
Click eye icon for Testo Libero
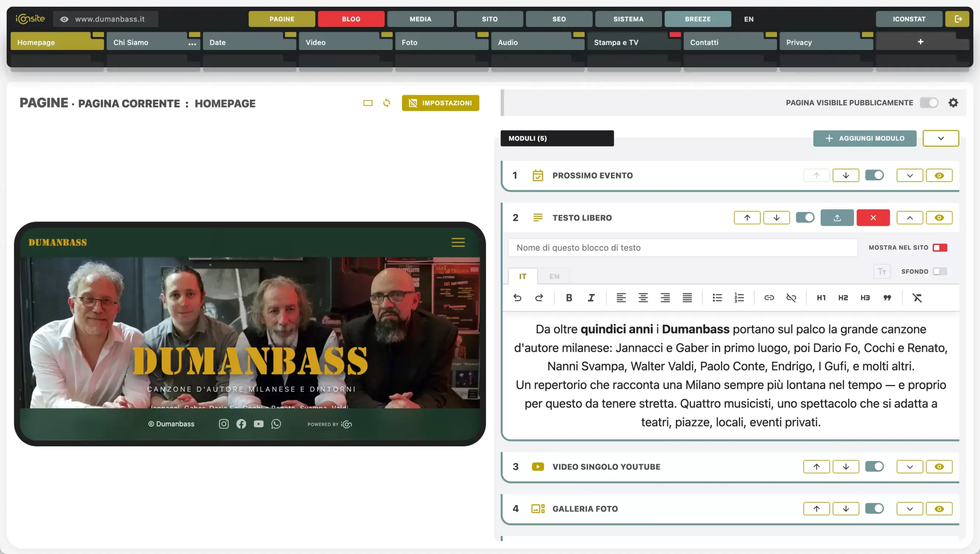click(939, 217)
